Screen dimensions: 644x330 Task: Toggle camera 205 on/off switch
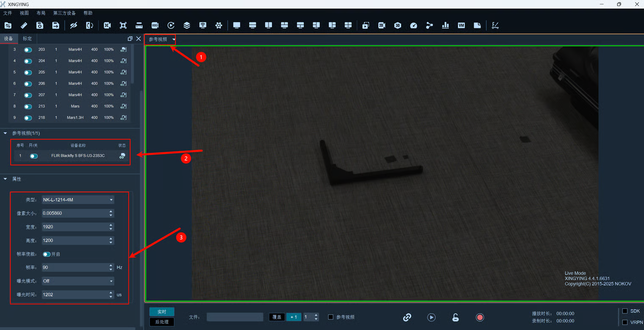point(28,73)
